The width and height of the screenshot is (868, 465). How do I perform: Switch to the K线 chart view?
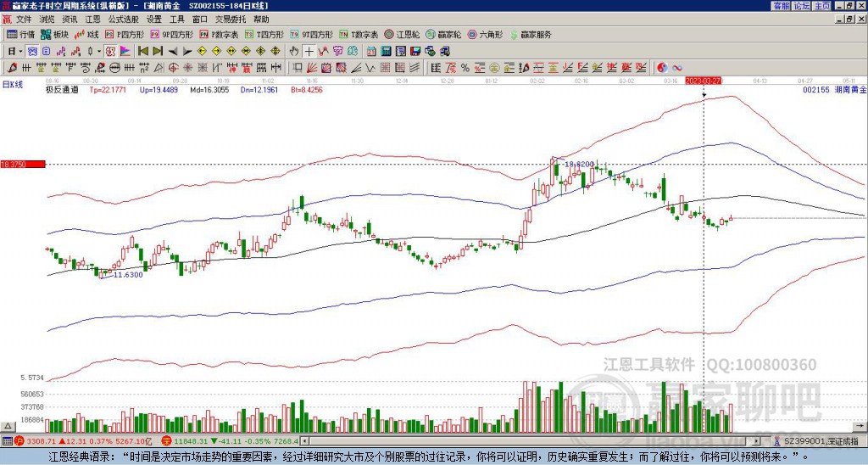pos(87,35)
